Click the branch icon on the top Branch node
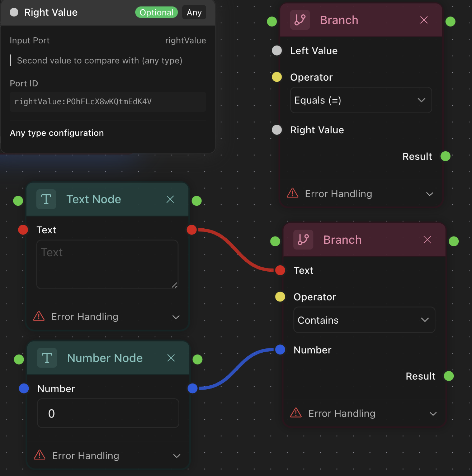The width and height of the screenshot is (472, 476). [300, 20]
